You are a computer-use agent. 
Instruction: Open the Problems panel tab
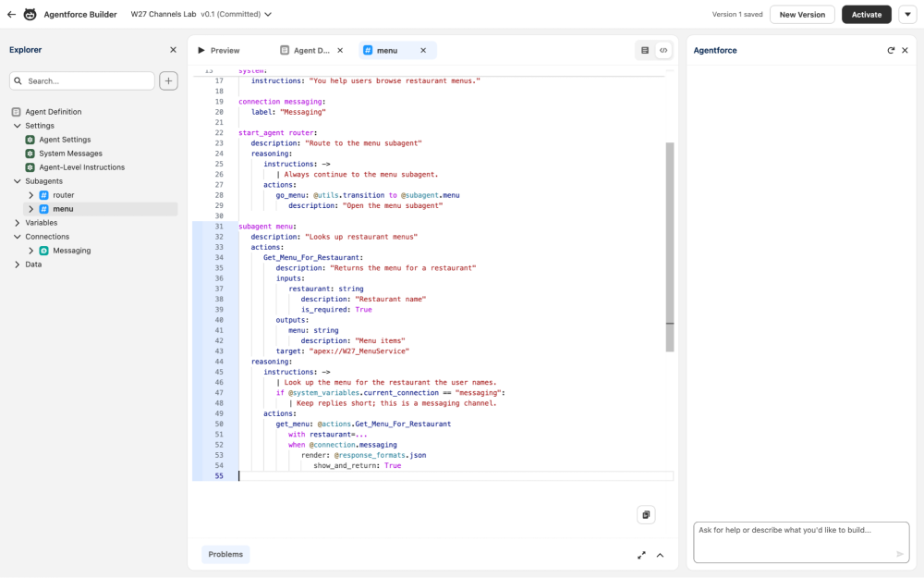(x=225, y=554)
